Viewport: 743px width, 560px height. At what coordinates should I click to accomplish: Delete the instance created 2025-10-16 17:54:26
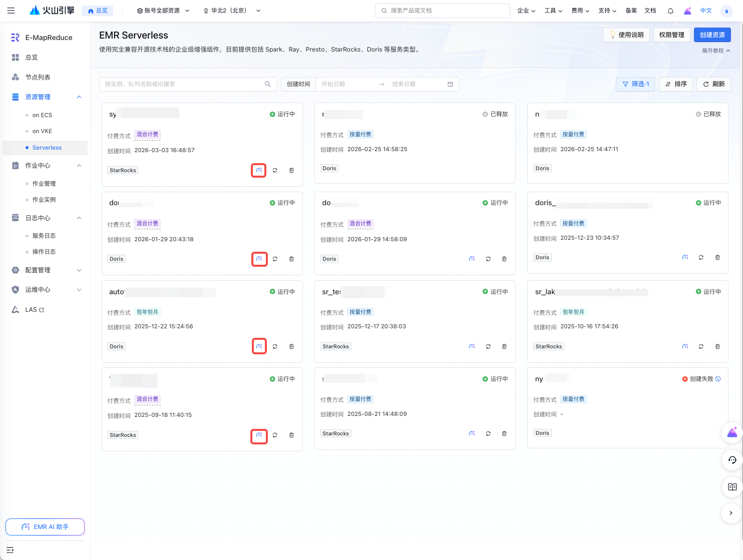coord(717,346)
